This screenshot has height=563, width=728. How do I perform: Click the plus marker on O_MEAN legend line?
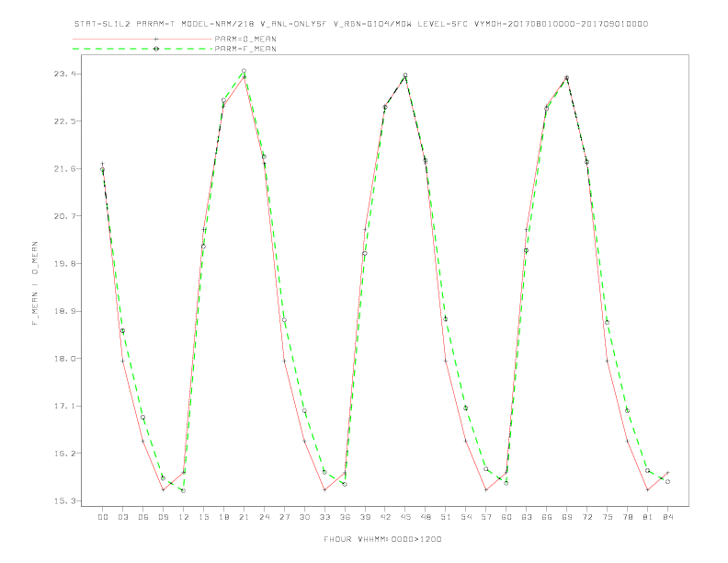156,39
